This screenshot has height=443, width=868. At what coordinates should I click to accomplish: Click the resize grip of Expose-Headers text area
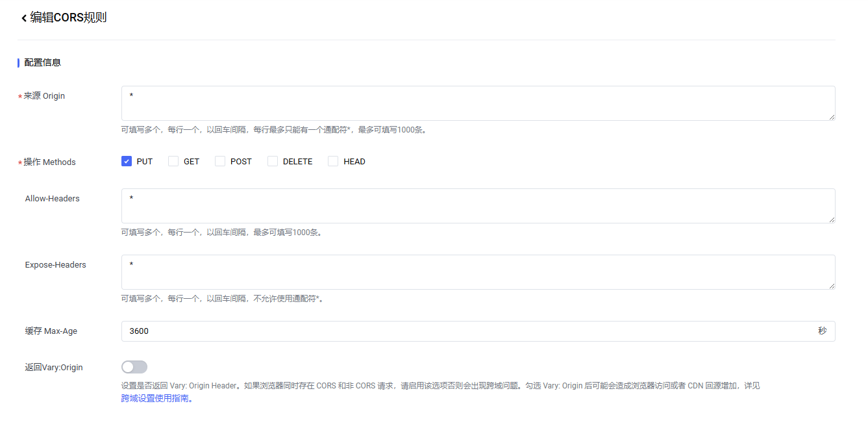831,285
